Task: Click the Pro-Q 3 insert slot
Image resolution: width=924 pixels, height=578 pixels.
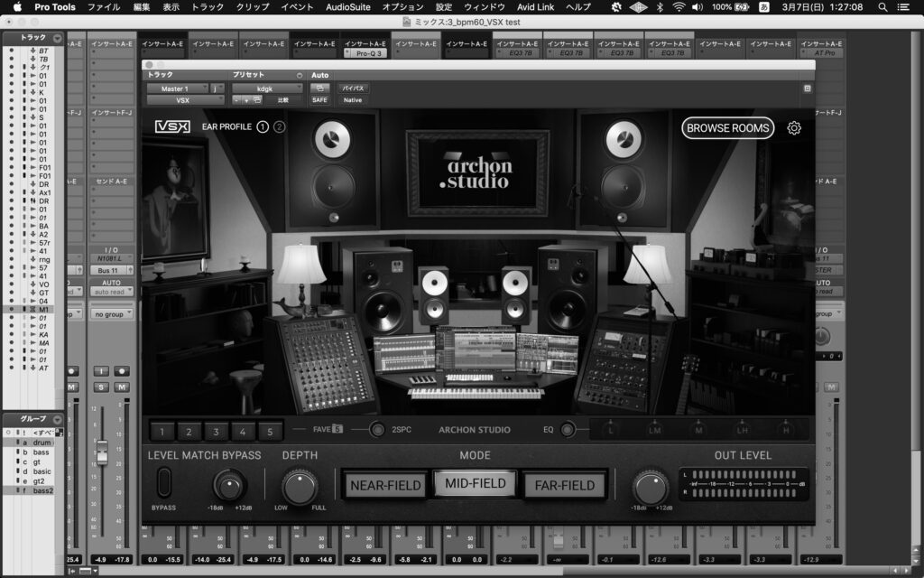Action: [365, 53]
